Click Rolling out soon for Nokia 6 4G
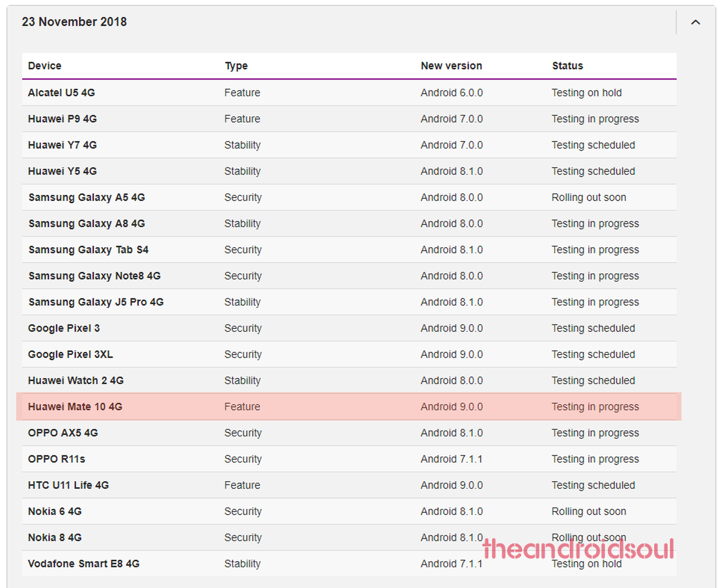 coord(589,511)
